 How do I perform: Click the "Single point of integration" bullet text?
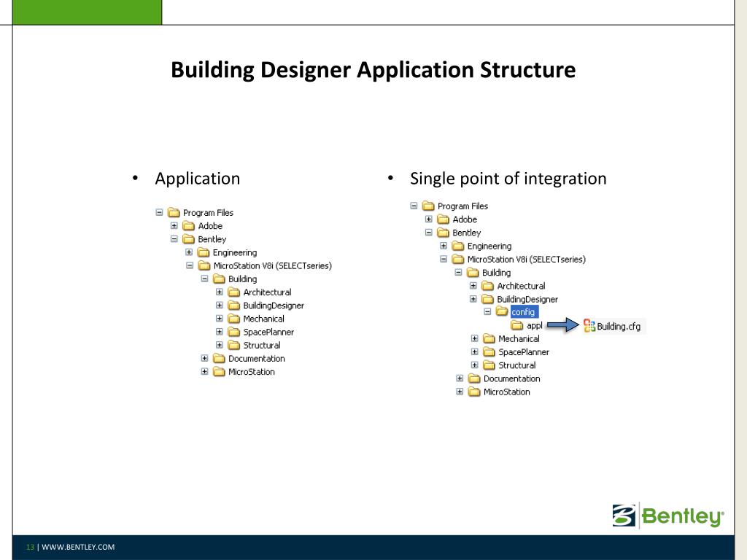tap(508, 179)
